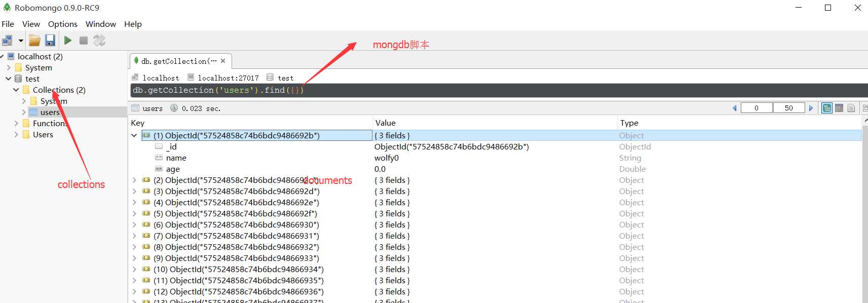This screenshot has height=303, width=868.
Task: Click the Type column header
Action: click(x=739, y=123)
